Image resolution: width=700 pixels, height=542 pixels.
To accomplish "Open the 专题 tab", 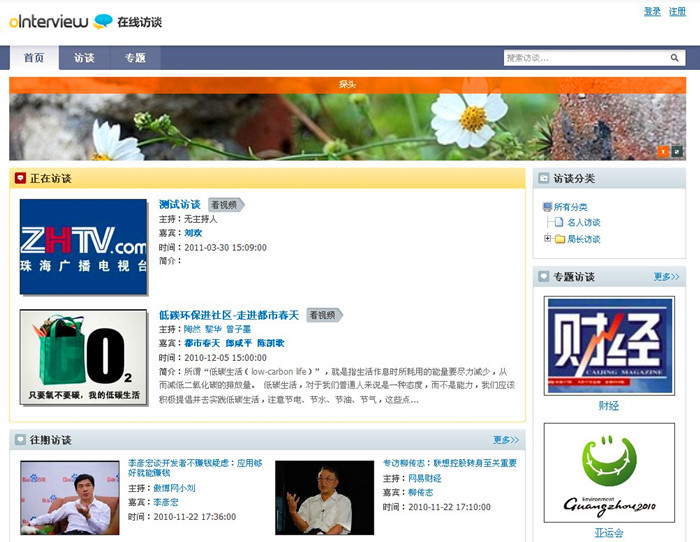I will point(135,58).
